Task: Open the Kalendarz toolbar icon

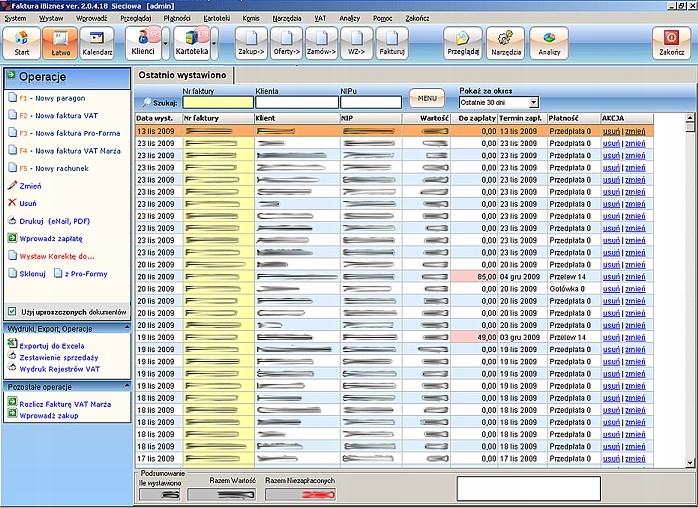Action: pos(97,40)
